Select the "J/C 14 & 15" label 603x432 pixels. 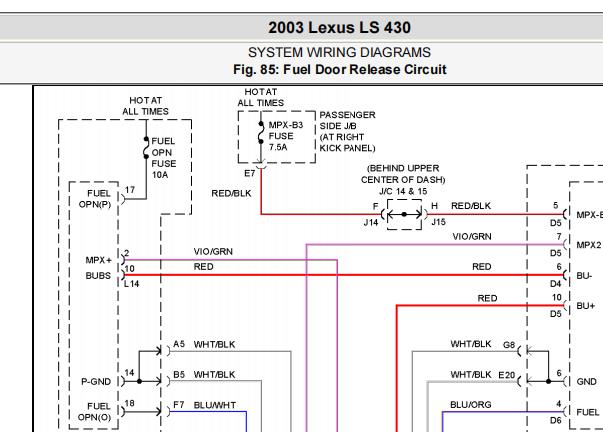(403, 191)
